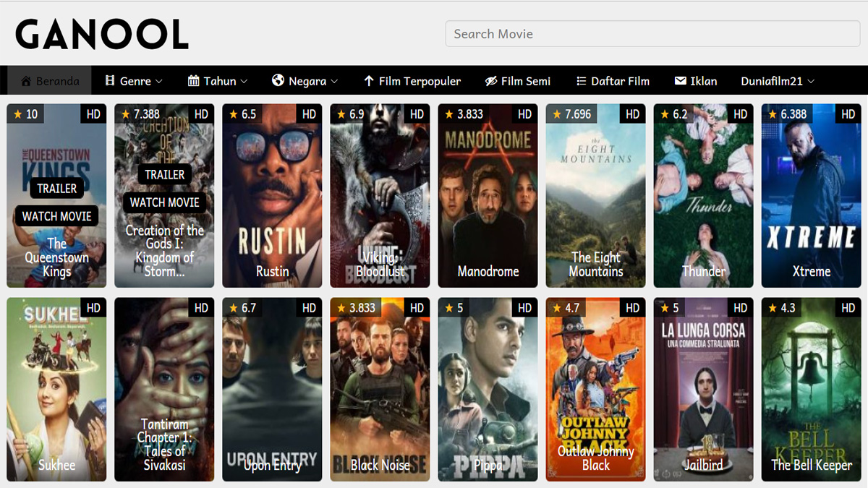Image resolution: width=868 pixels, height=488 pixels.
Task: Click the envelope icon beside Iklan
Action: coord(680,81)
